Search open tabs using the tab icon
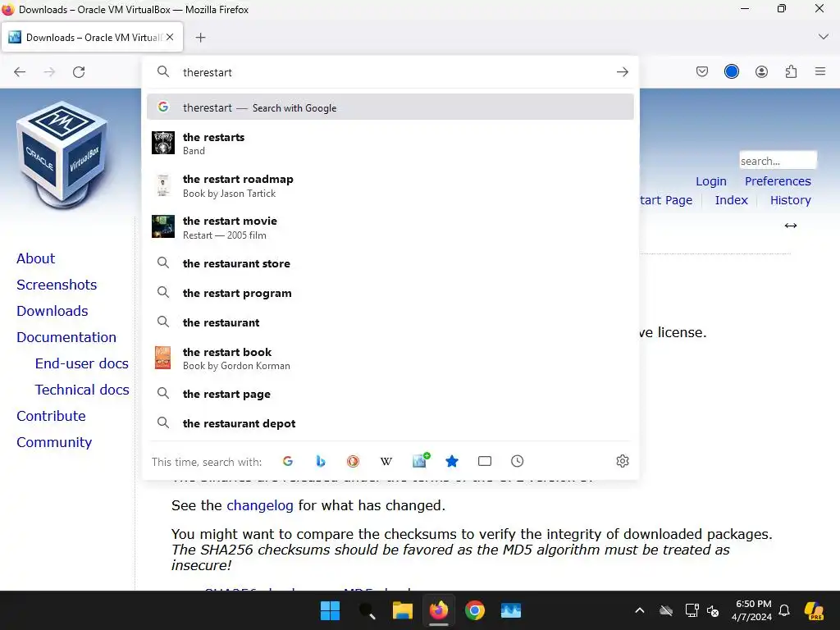This screenshot has width=840, height=630. (x=484, y=461)
